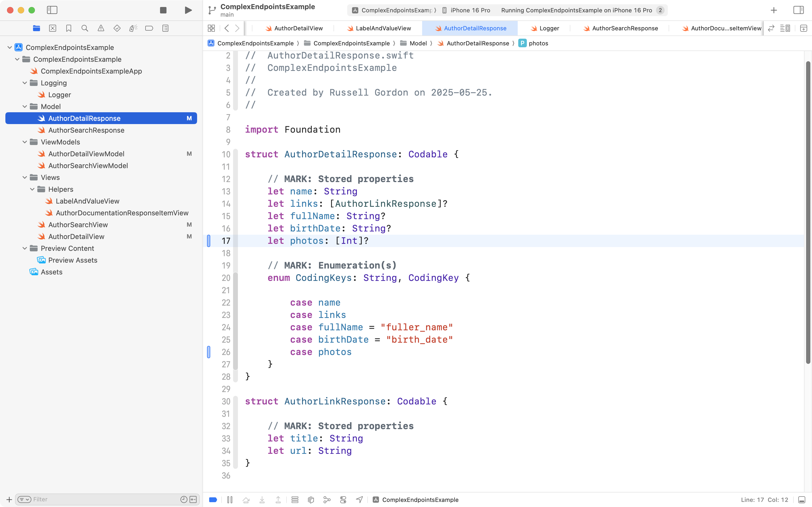This screenshot has width=812, height=507.
Task: Open the Find navigator magnifier icon
Action: (85, 28)
